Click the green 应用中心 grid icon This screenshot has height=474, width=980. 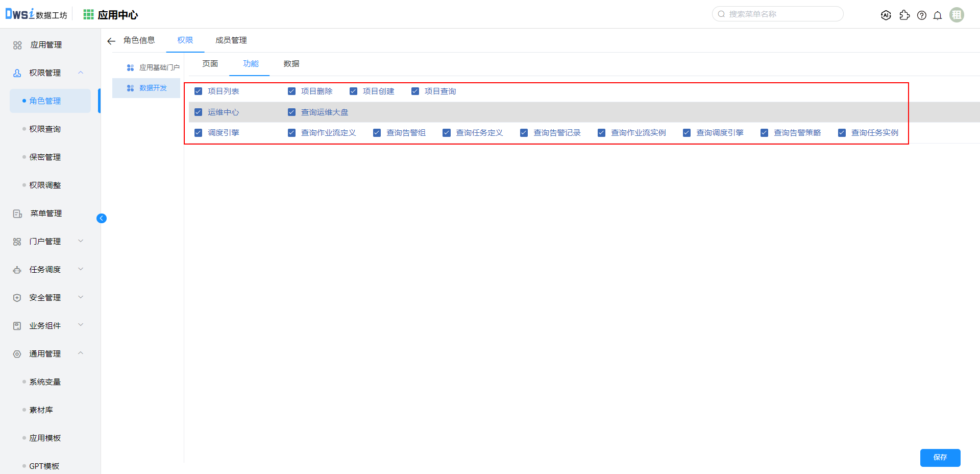88,15
